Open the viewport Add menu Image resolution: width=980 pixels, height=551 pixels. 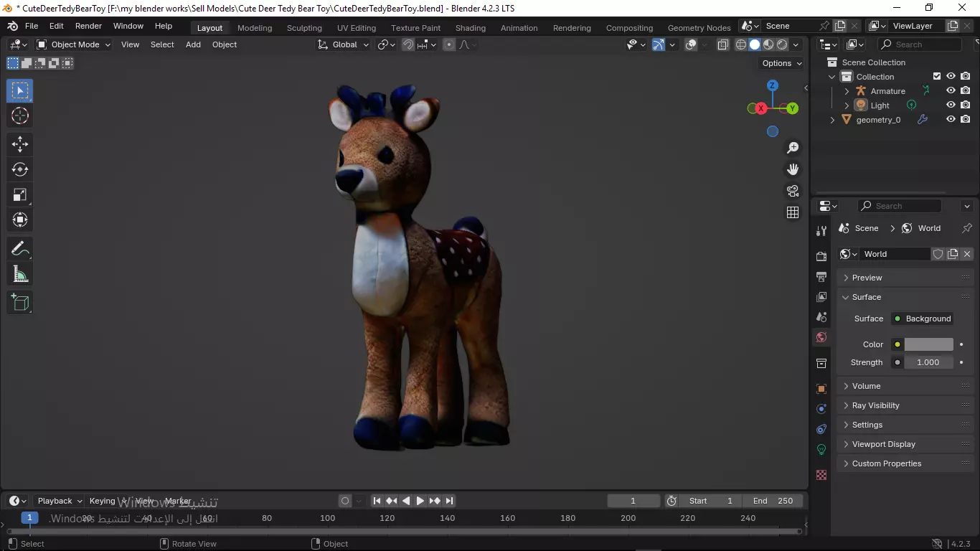pos(193,44)
